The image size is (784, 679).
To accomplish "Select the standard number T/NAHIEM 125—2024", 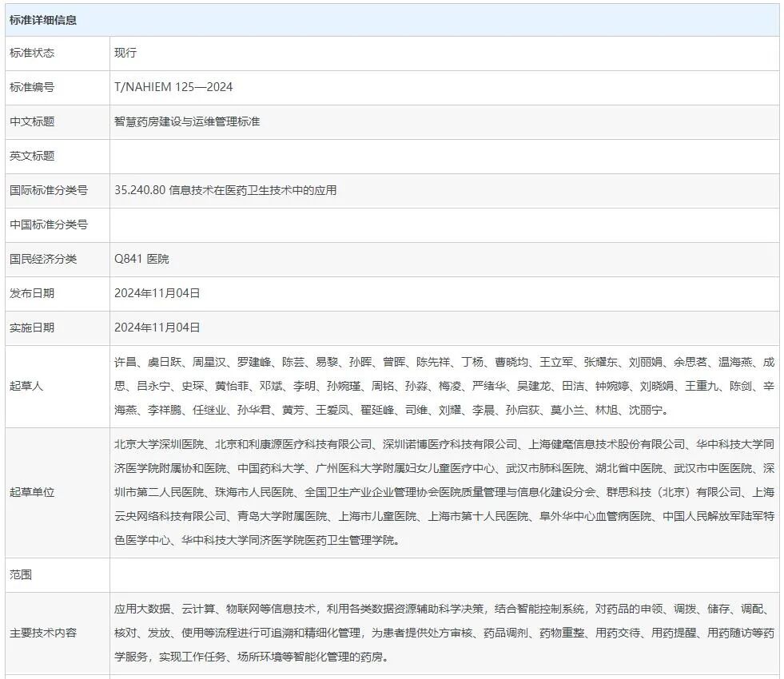I will pyautogui.click(x=173, y=87).
